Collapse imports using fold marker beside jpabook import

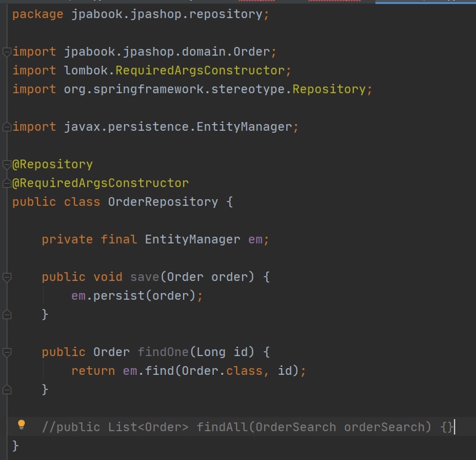[x=7, y=52]
